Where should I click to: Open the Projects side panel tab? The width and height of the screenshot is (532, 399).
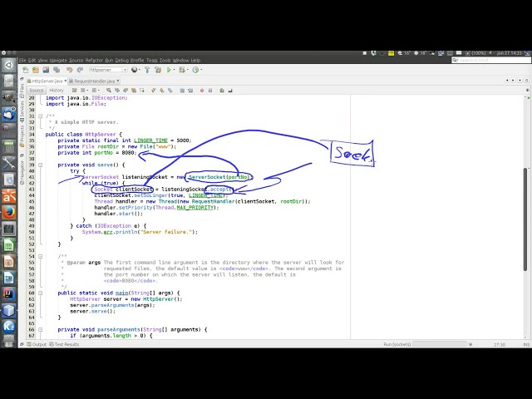(x=22, y=136)
